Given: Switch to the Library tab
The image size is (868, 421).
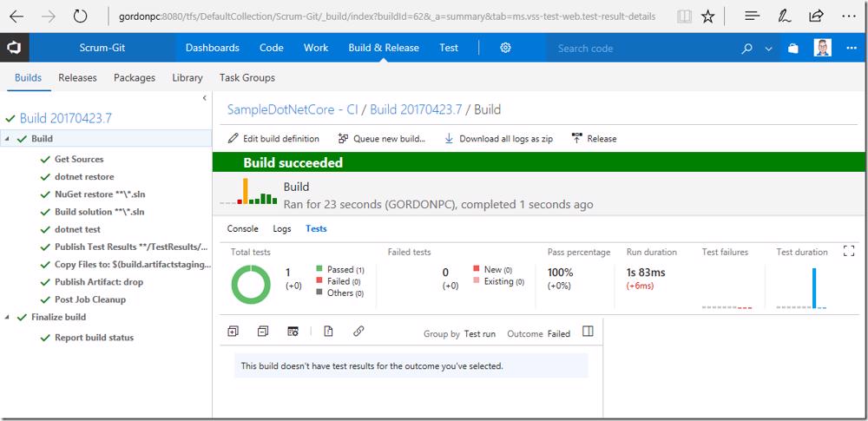Looking at the screenshot, I should coord(187,77).
